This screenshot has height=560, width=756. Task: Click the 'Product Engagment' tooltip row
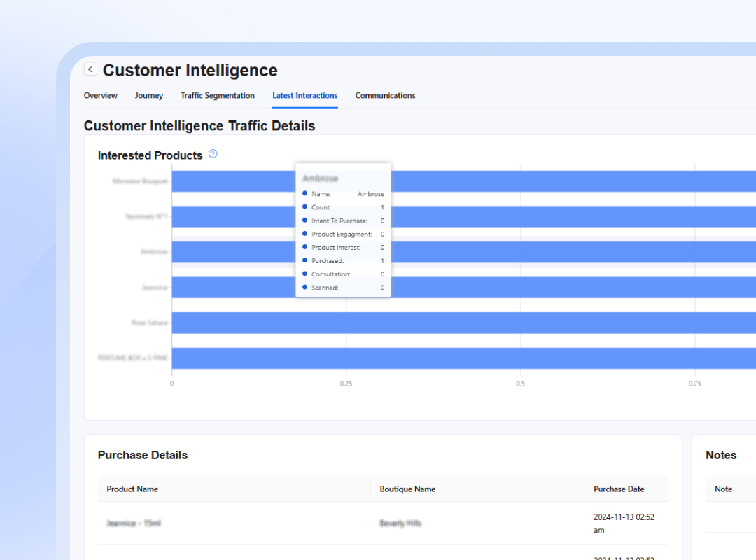tap(343, 234)
